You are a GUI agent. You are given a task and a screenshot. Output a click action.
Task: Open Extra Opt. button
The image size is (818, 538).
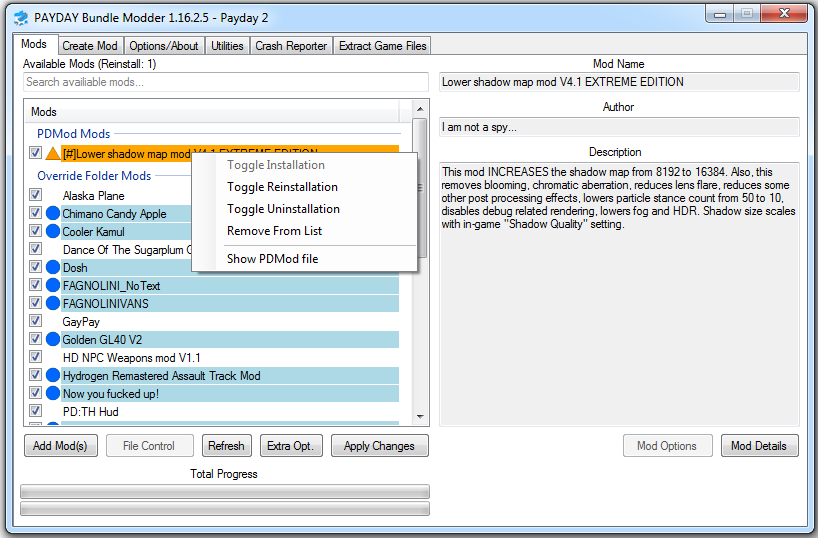click(x=291, y=446)
